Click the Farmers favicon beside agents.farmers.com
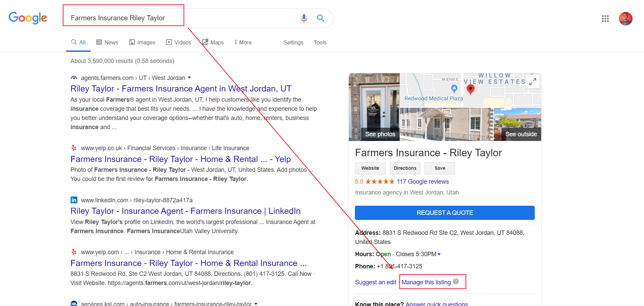 tap(74, 78)
